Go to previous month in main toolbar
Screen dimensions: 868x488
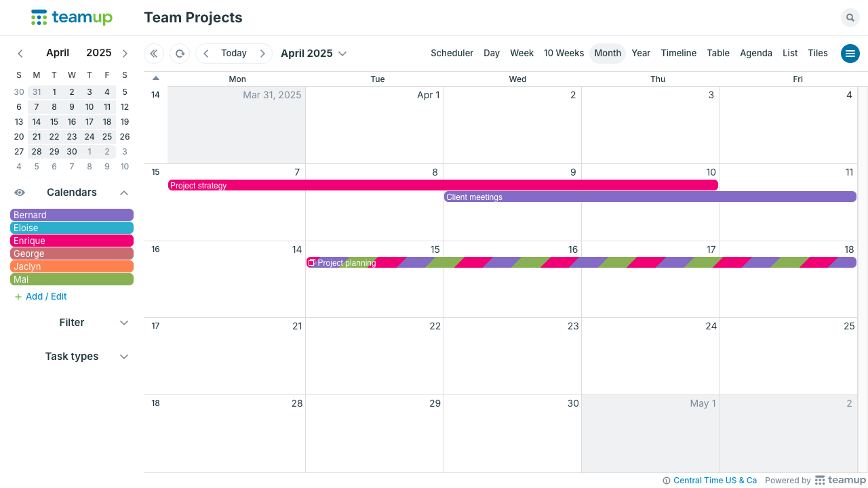tap(206, 54)
